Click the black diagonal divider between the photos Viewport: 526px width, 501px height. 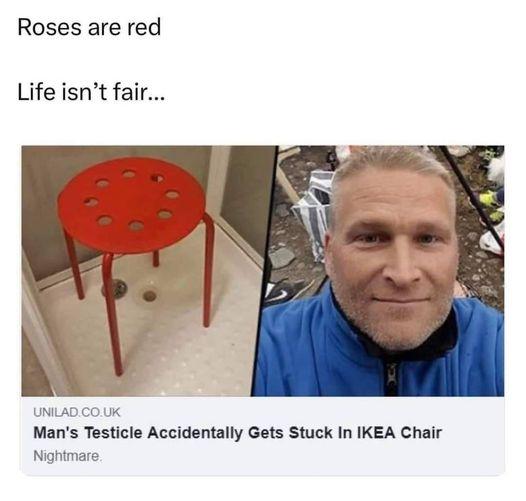point(266,271)
